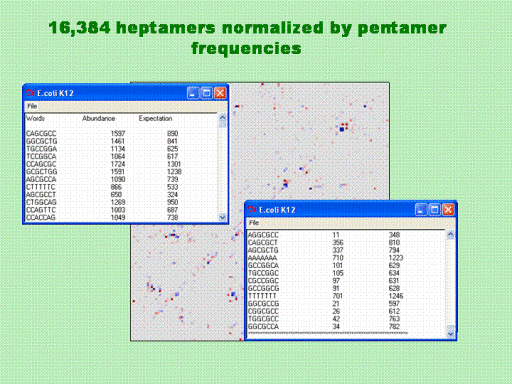Click scroll-down arrow in top-left word list
Image resolution: width=512 pixels, height=384 pixels.
click(x=222, y=217)
